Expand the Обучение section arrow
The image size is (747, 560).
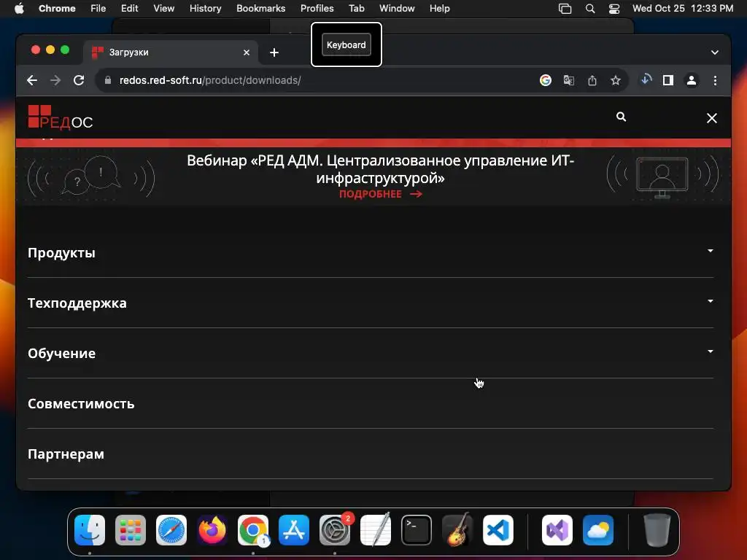710,351
